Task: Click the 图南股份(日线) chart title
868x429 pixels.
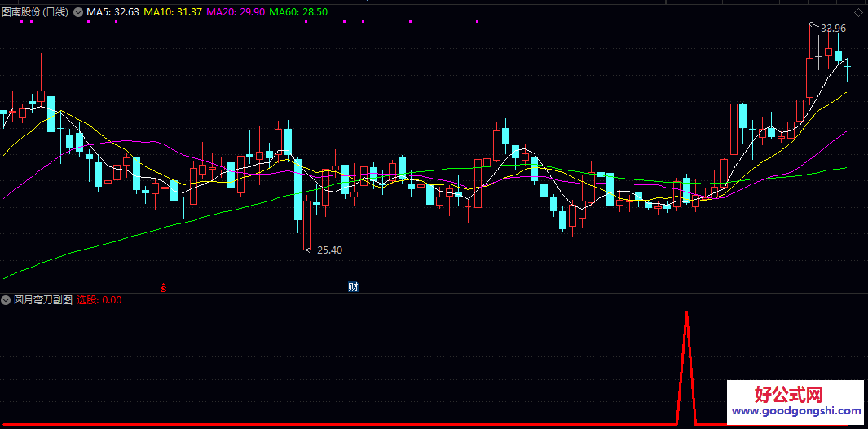Action: [35, 11]
